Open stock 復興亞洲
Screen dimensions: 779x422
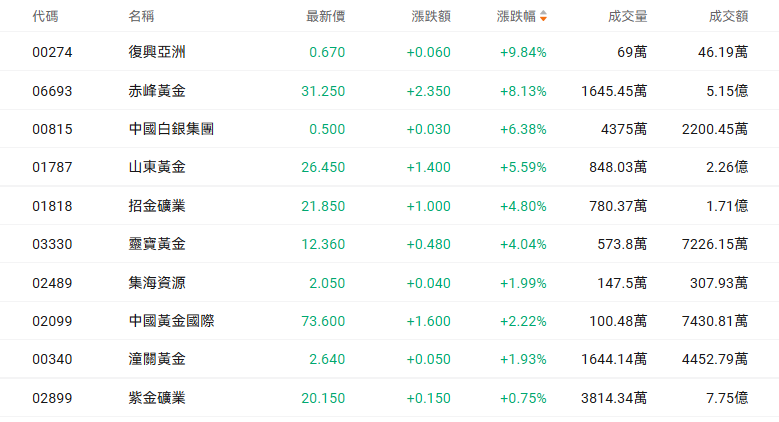tap(157, 52)
